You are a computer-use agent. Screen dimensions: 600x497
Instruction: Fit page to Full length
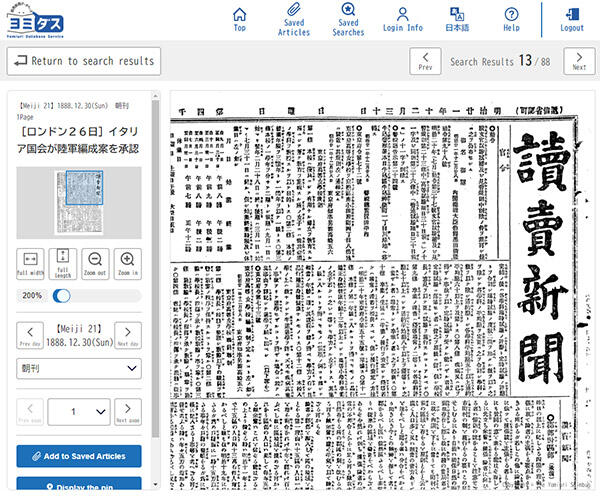pyautogui.click(x=63, y=264)
